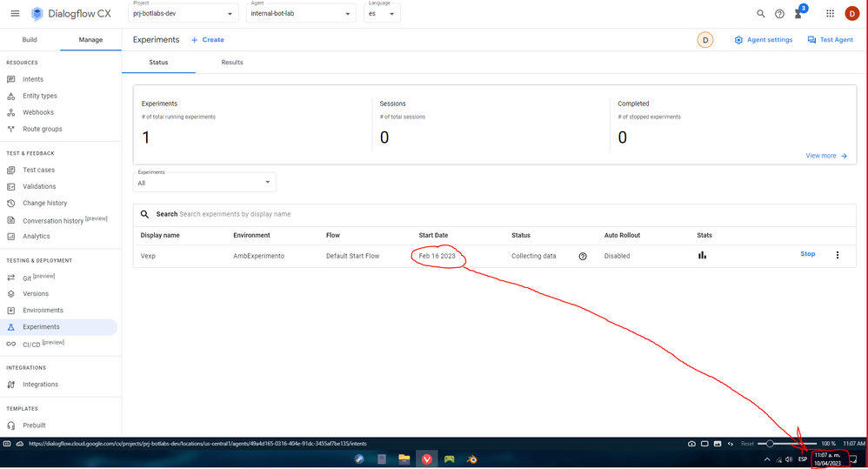Open the search icon in header
This screenshot has height=469, width=868.
pos(761,14)
